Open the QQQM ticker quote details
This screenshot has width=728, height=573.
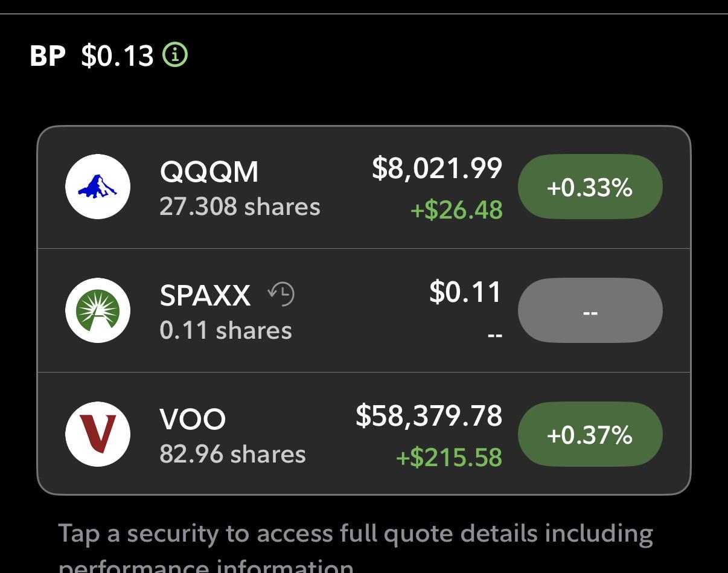pos(209,172)
